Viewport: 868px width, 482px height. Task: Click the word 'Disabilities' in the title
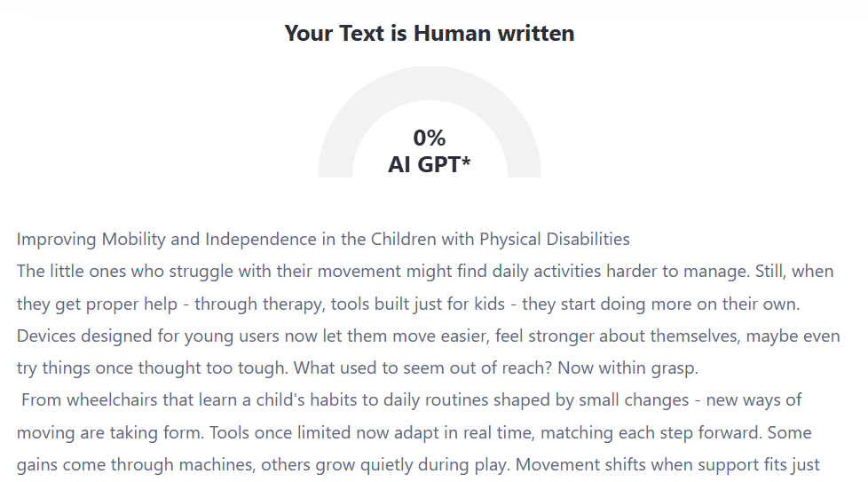pos(586,239)
